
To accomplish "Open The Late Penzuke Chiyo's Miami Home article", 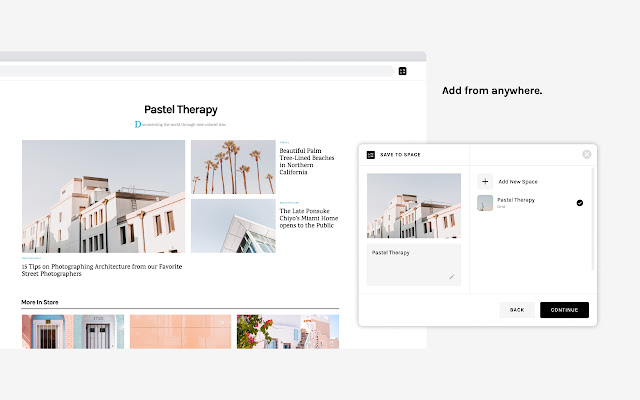I will (309, 218).
